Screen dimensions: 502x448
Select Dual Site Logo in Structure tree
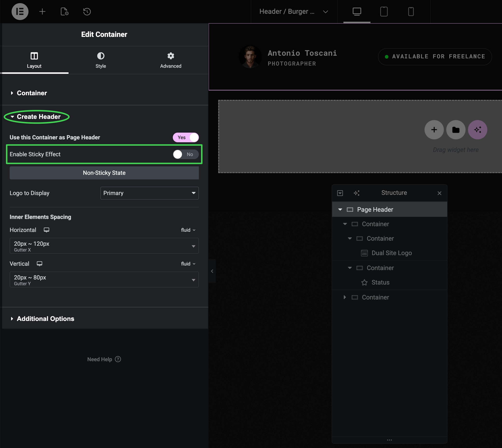[x=391, y=253]
